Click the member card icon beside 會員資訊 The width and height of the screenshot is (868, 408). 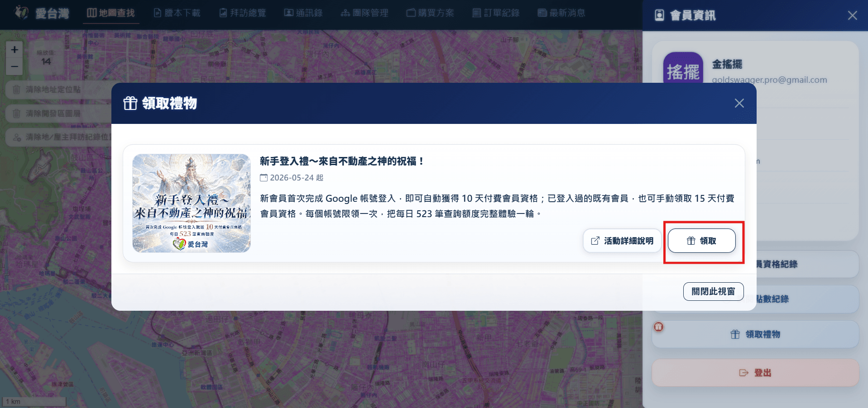tap(659, 15)
